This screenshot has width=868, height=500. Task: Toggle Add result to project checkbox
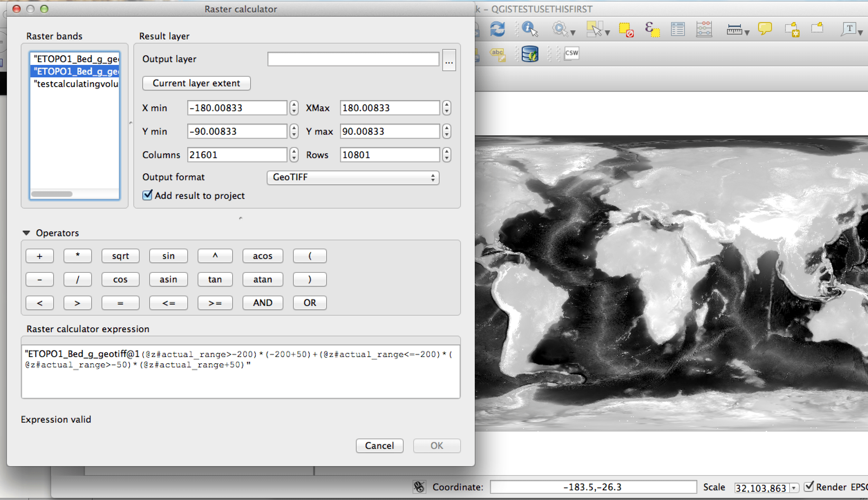148,195
